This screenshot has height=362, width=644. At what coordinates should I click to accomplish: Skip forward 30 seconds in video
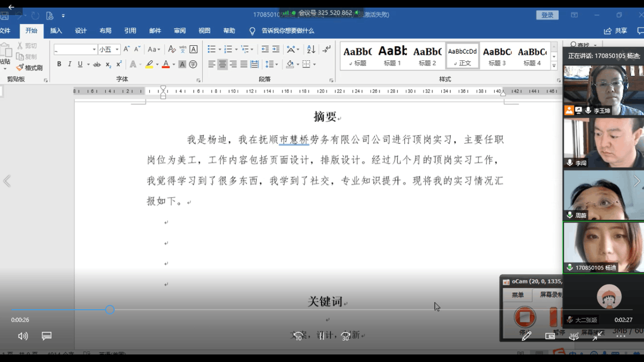(x=346, y=336)
